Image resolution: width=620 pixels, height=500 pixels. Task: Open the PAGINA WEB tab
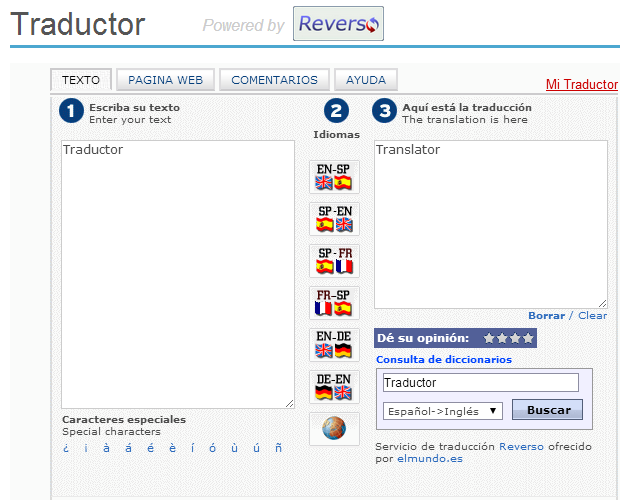pos(165,80)
